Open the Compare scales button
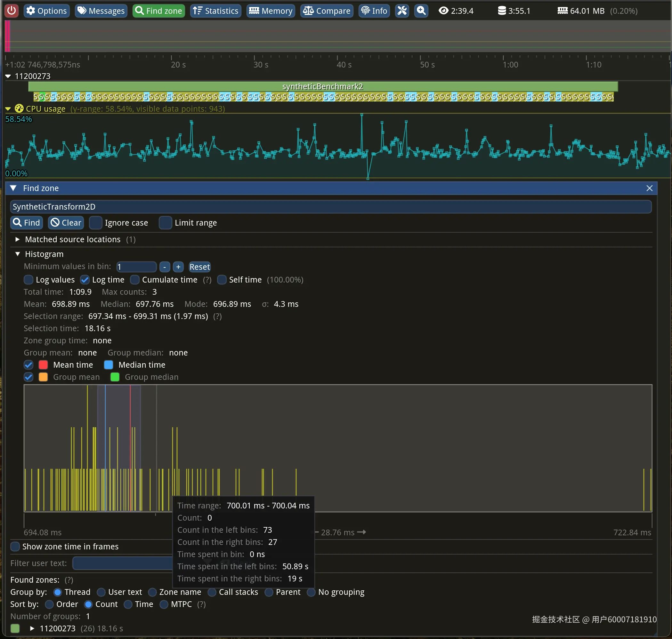Viewport: 672px width, 639px height. pyautogui.click(x=327, y=11)
